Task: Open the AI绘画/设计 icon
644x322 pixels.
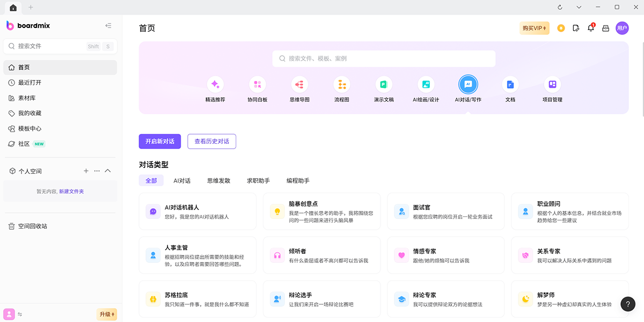Action: point(426,85)
